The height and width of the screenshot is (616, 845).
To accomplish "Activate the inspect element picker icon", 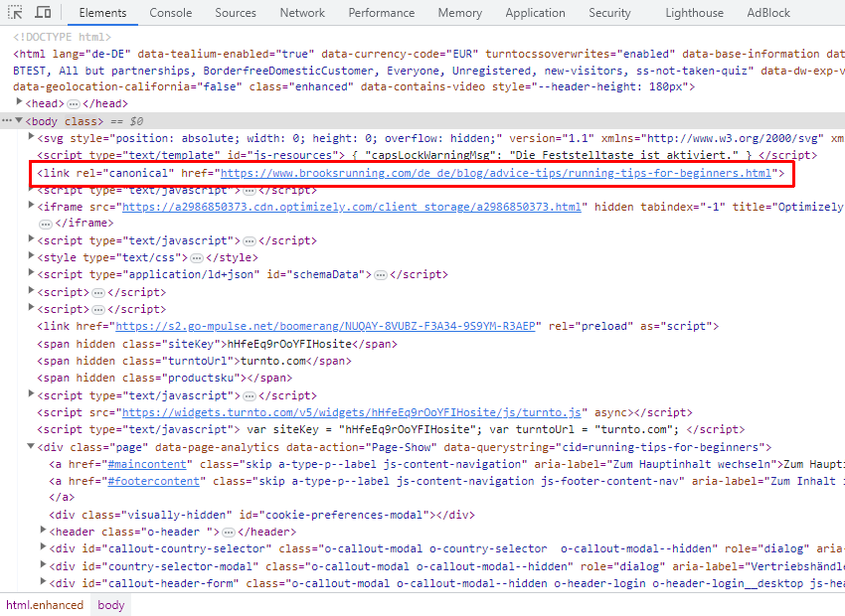I will pyautogui.click(x=15, y=12).
